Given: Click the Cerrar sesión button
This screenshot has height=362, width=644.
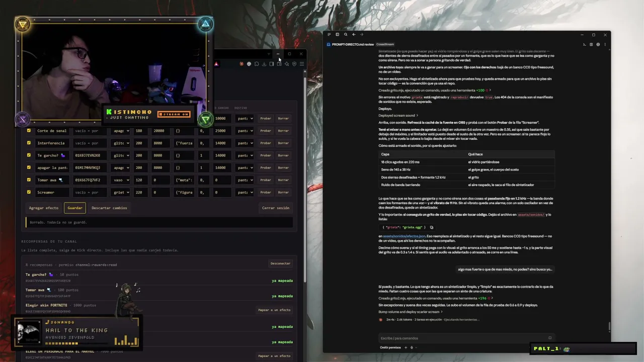Looking at the screenshot, I should [276, 208].
